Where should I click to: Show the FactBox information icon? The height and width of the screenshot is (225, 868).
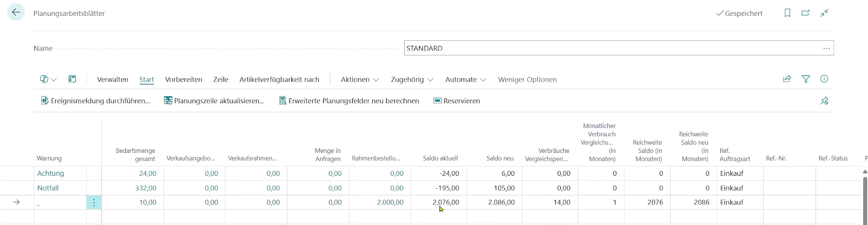[824, 79]
